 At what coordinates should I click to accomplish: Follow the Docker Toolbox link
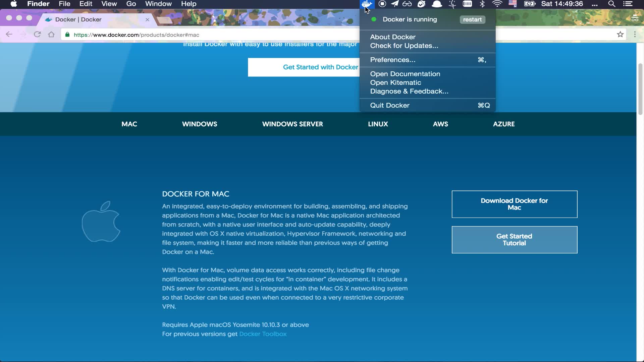263,334
